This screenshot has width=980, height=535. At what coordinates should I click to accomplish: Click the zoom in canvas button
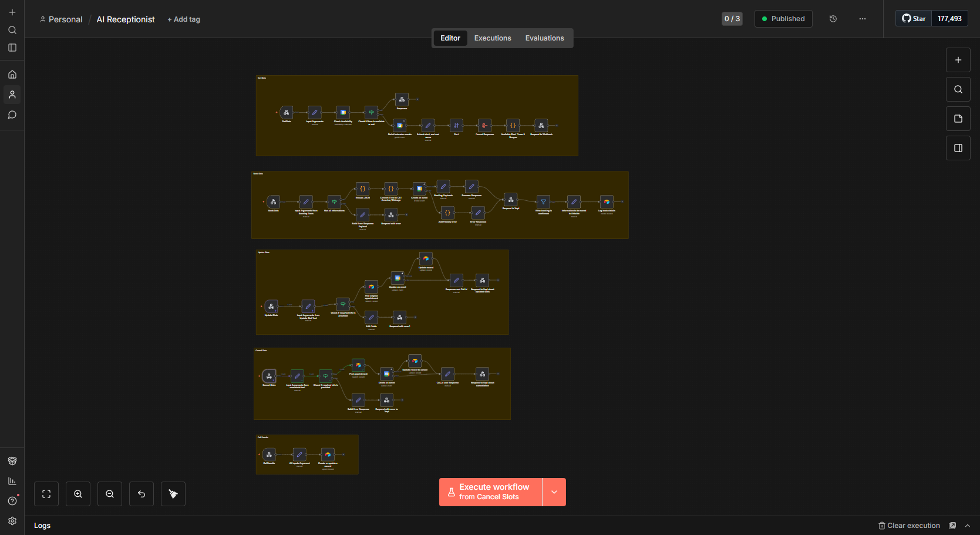tap(78, 494)
